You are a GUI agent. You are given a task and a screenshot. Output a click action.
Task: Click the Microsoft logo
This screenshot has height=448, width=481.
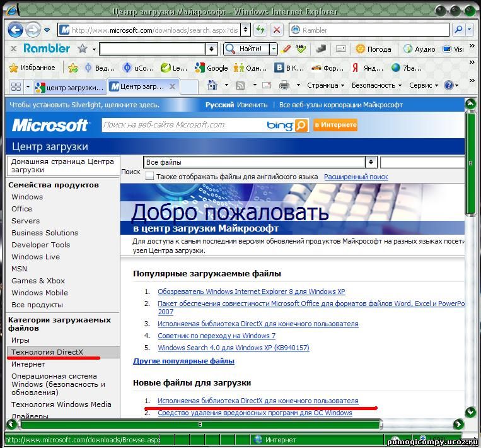50,126
